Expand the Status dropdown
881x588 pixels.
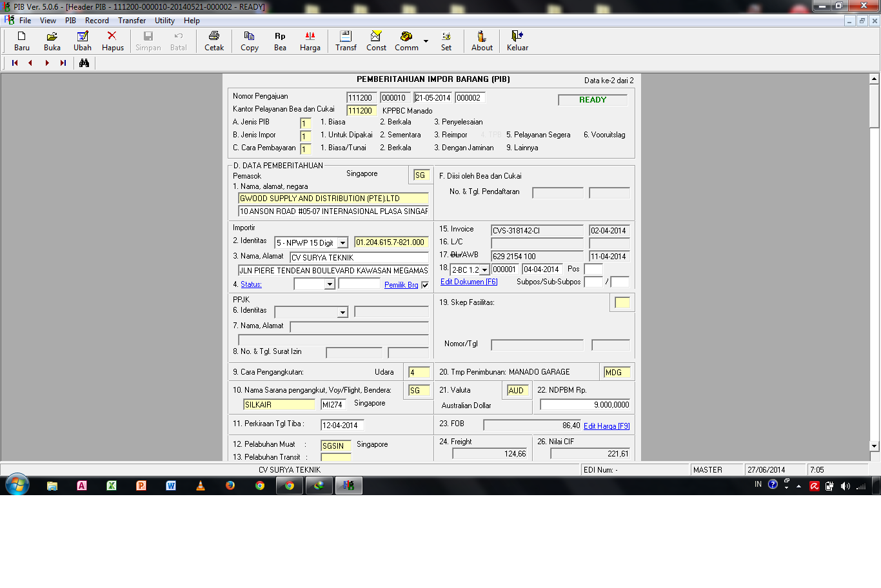(330, 284)
